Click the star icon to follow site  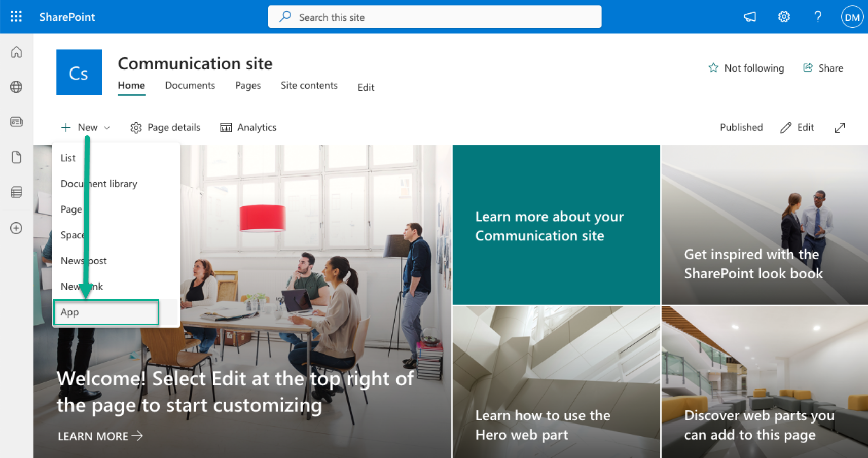[713, 68]
